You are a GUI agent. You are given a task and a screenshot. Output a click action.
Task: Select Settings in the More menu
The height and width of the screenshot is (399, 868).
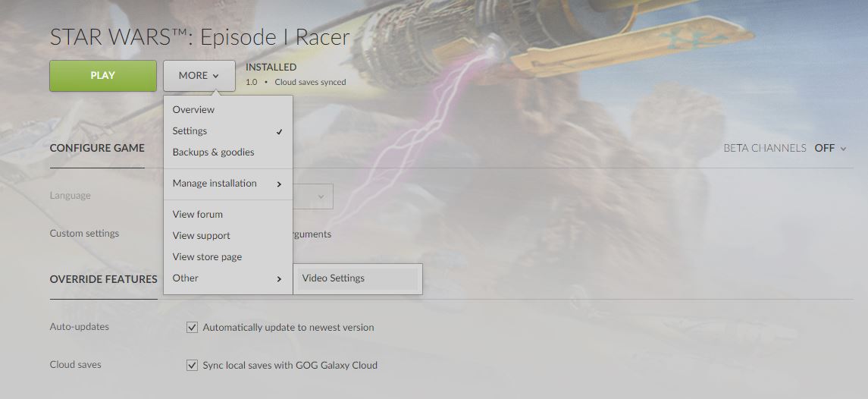(x=228, y=130)
